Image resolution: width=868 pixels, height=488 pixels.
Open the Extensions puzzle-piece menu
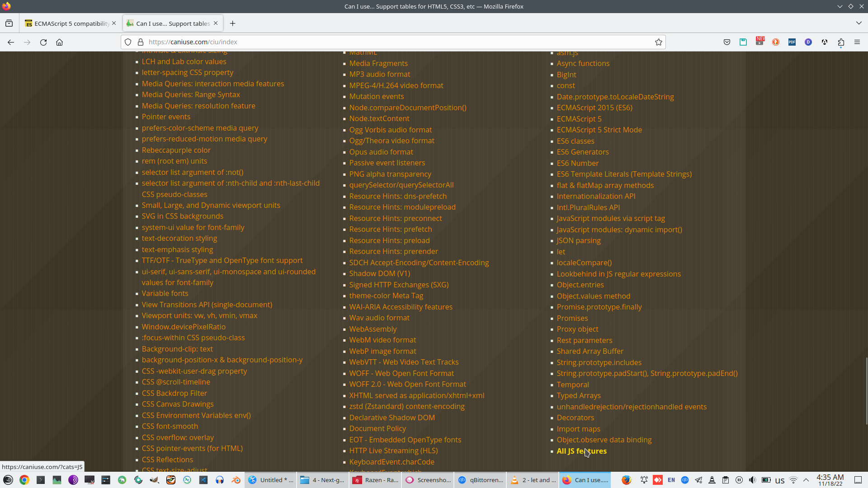point(841,42)
